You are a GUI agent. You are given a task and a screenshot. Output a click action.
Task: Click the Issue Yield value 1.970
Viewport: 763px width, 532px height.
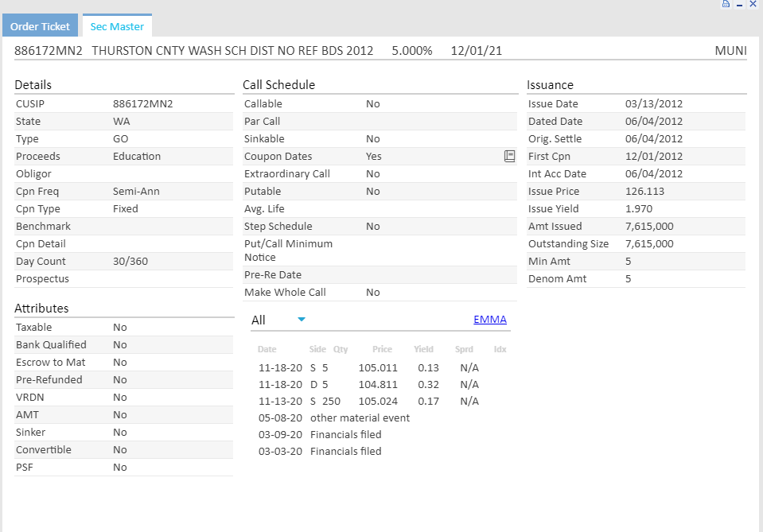(639, 208)
